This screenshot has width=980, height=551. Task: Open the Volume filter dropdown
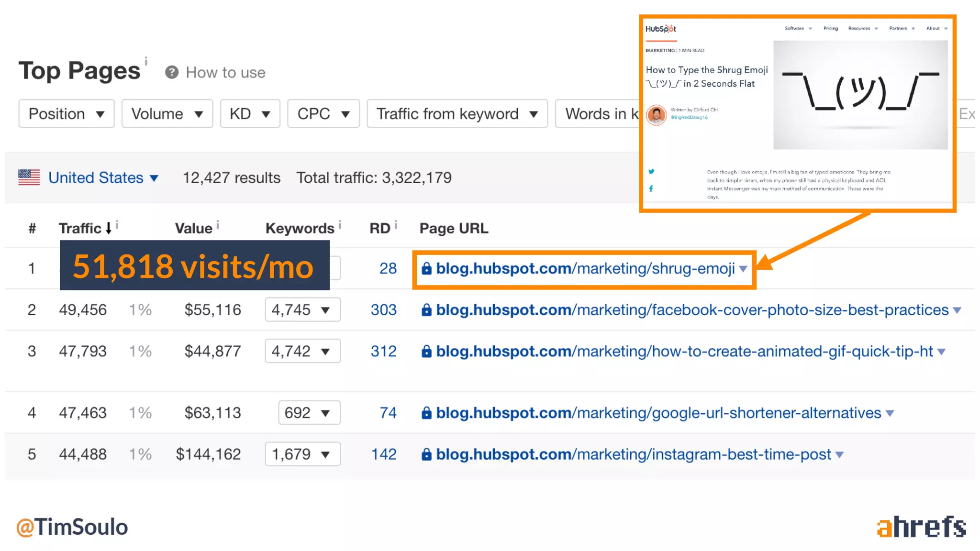(167, 114)
